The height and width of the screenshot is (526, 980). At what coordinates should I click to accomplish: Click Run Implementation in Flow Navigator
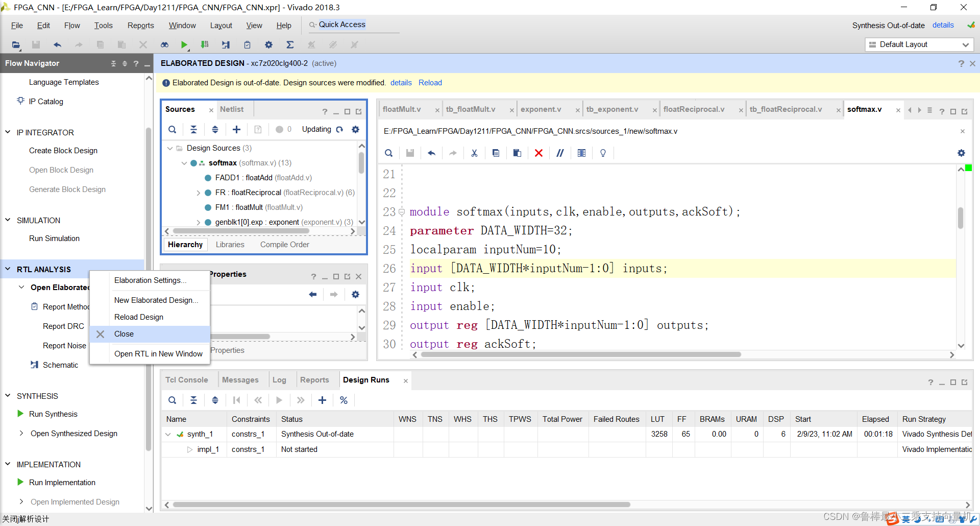click(62, 483)
